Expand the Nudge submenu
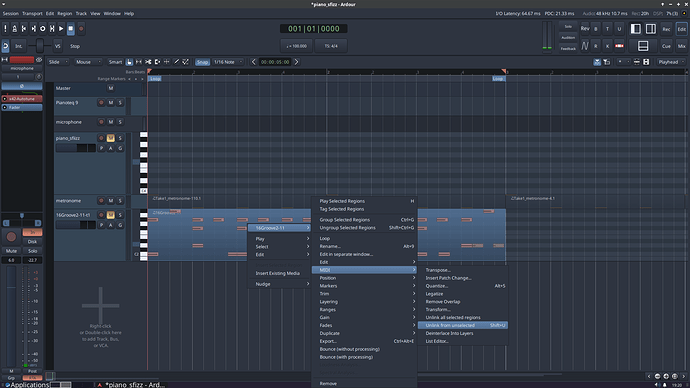The width and height of the screenshot is (690, 388). pos(279,284)
